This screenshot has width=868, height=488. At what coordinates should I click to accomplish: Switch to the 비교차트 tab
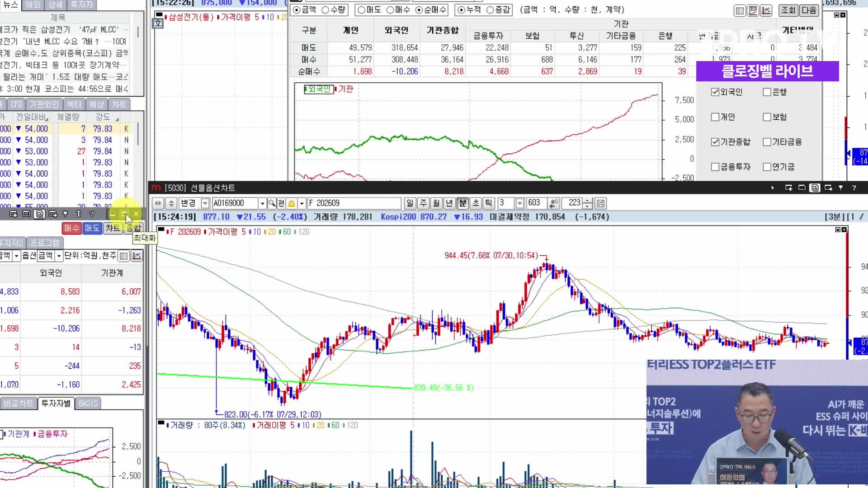point(19,403)
